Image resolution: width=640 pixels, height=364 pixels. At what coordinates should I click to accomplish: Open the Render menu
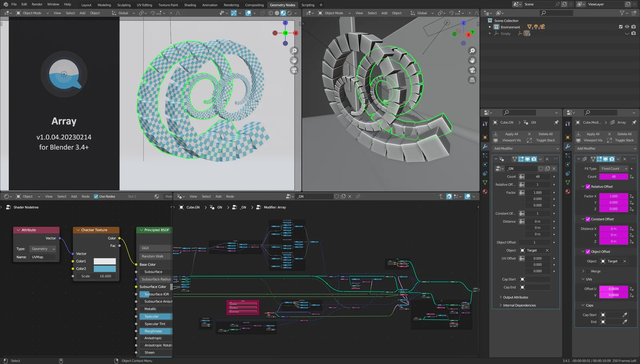(x=37, y=4)
